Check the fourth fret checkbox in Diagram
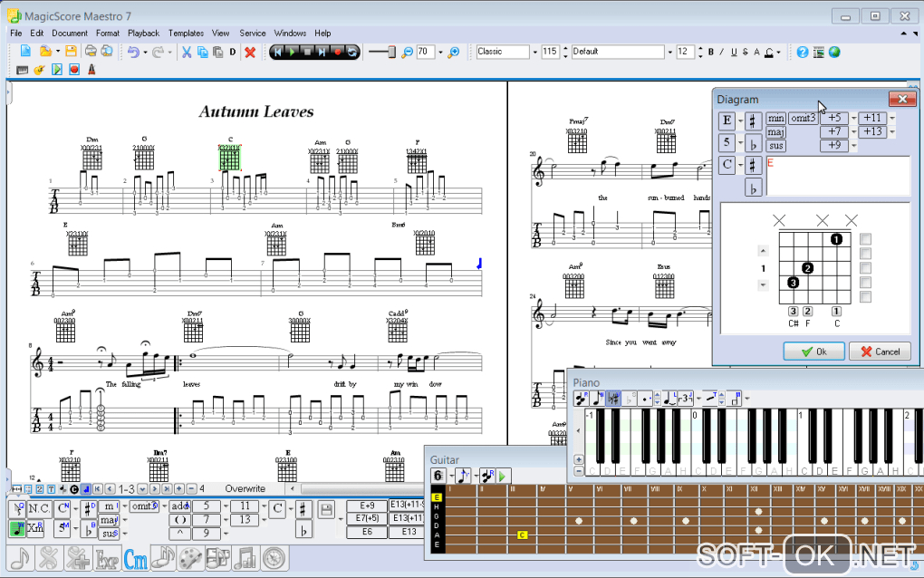 pyautogui.click(x=865, y=283)
